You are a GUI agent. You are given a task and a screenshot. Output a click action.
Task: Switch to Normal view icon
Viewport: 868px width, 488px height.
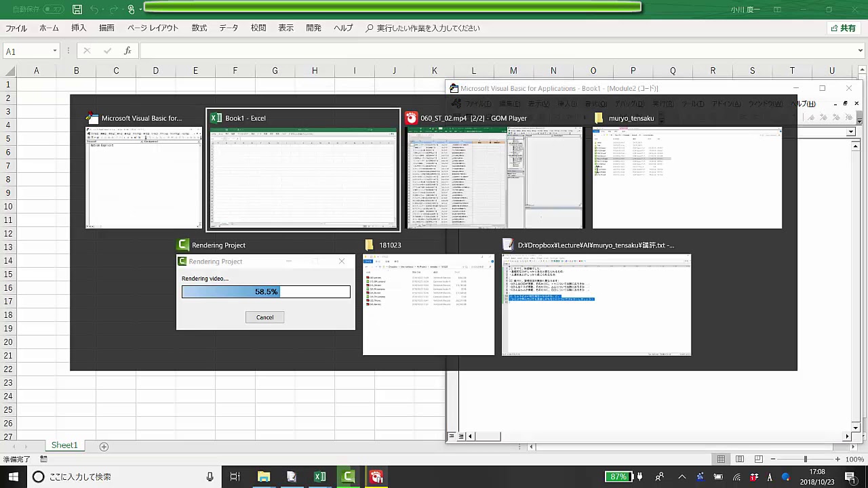721,460
